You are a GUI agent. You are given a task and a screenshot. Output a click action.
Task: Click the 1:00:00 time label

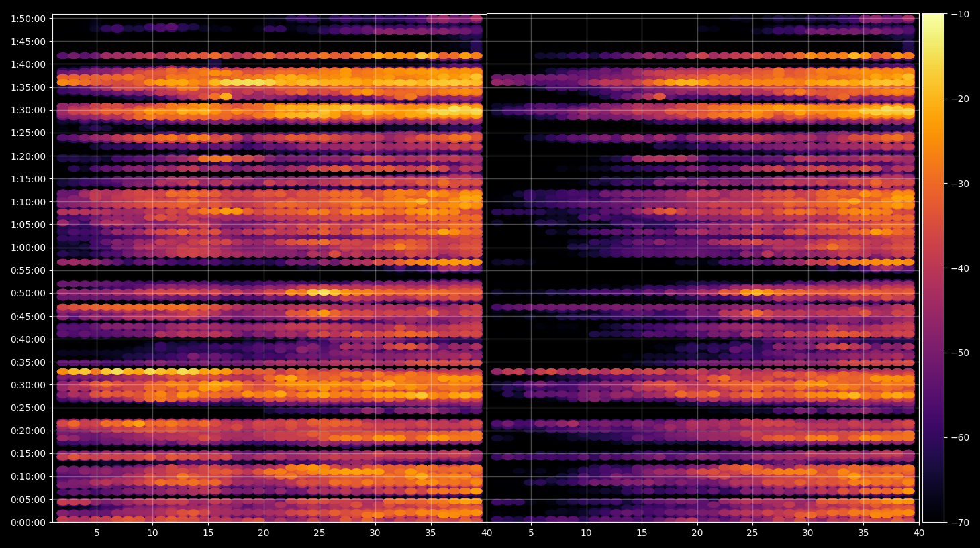pyautogui.click(x=28, y=248)
